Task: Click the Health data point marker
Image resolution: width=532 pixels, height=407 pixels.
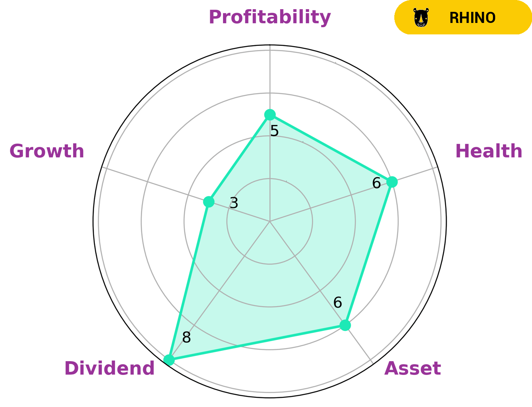Action: (x=392, y=182)
